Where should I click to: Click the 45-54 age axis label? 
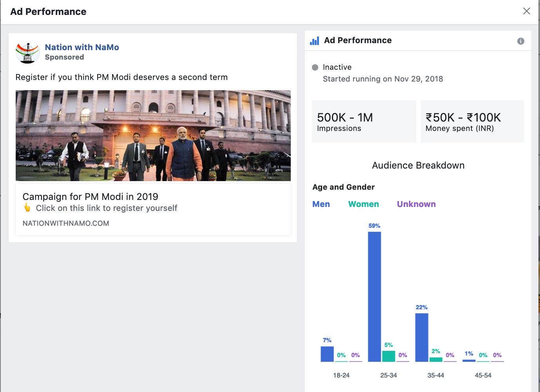point(483,375)
